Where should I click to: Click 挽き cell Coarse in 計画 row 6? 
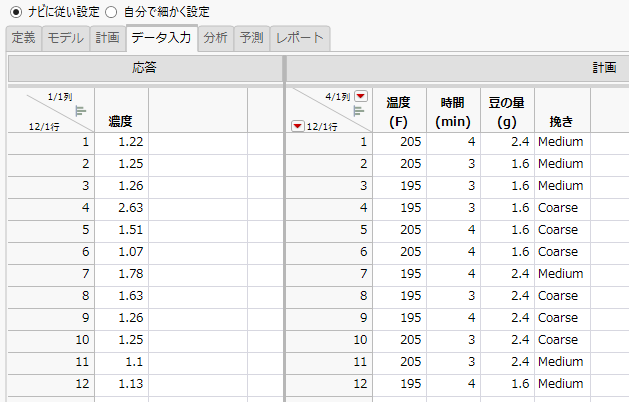coord(562,252)
